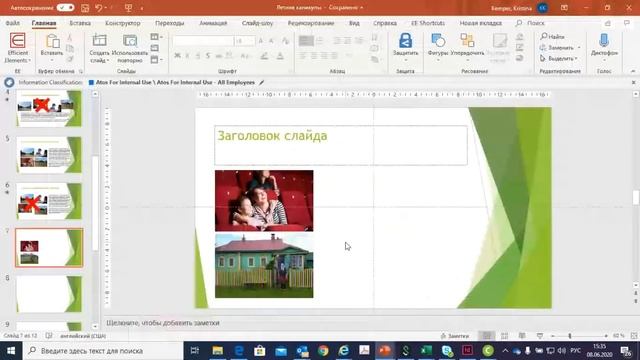Toggle the AutoSave switch in title bar
The height and width of the screenshot is (360, 640).
(65, 8)
